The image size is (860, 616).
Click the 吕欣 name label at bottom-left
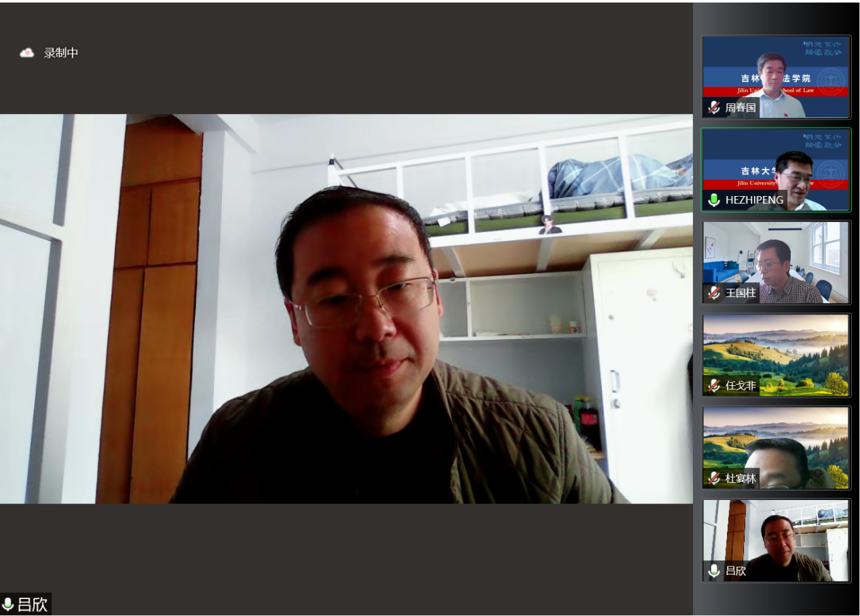coord(33,604)
